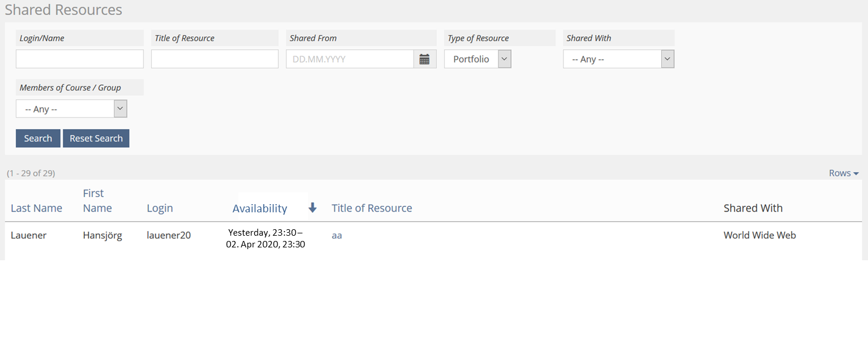Viewport: 868px width, 348px height.
Task: Focus the Login/Name text field
Action: (x=80, y=59)
